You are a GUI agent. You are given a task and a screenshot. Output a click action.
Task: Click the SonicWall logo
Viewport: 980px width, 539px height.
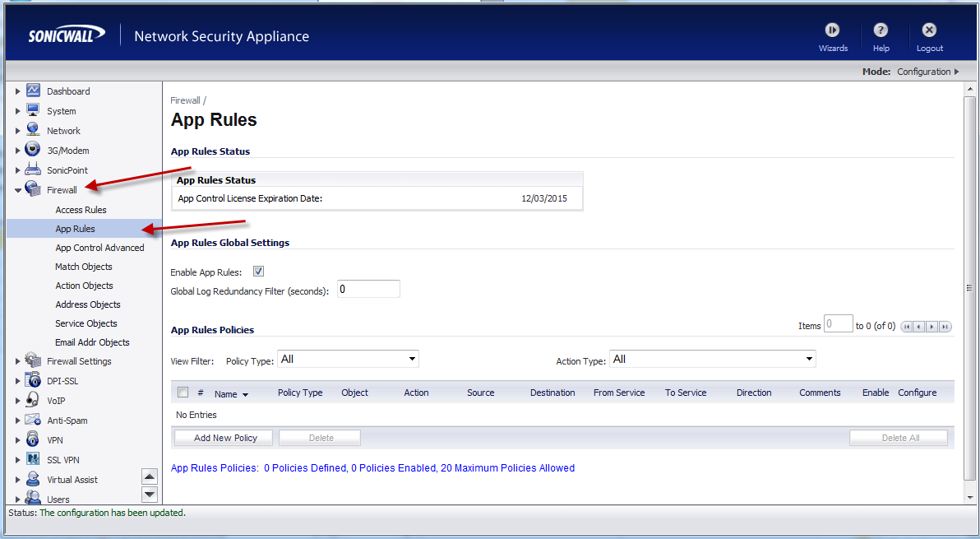click(x=67, y=35)
